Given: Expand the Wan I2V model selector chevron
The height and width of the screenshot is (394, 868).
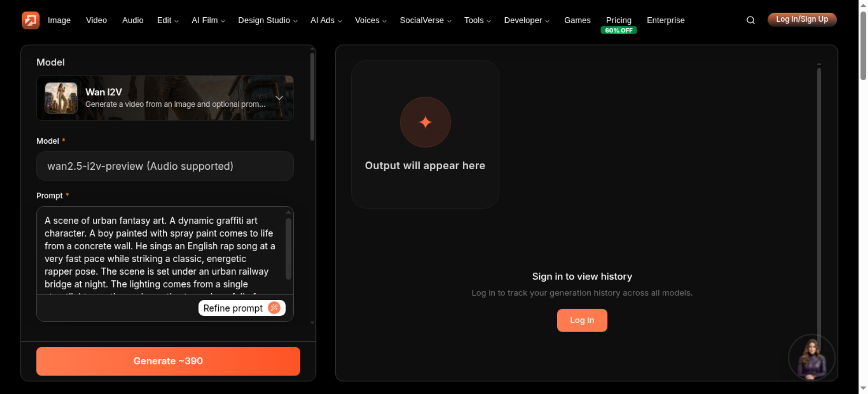Looking at the screenshot, I should (x=279, y=98).
